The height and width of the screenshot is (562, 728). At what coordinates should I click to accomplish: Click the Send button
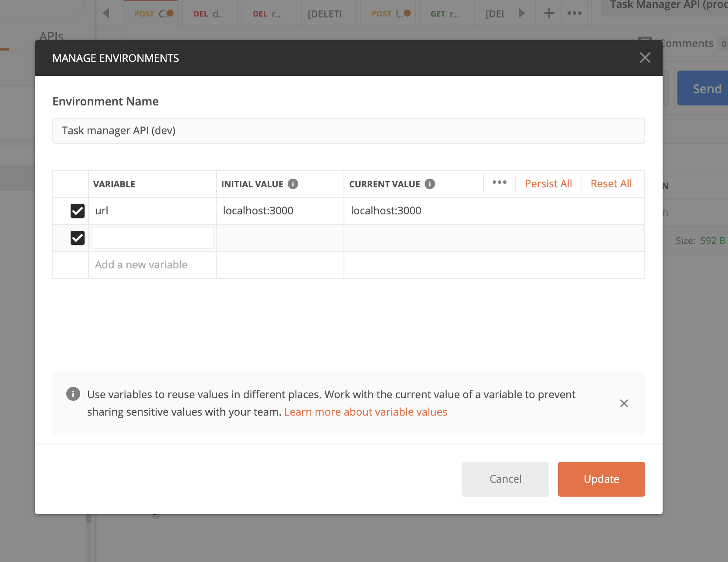[703, 88]
